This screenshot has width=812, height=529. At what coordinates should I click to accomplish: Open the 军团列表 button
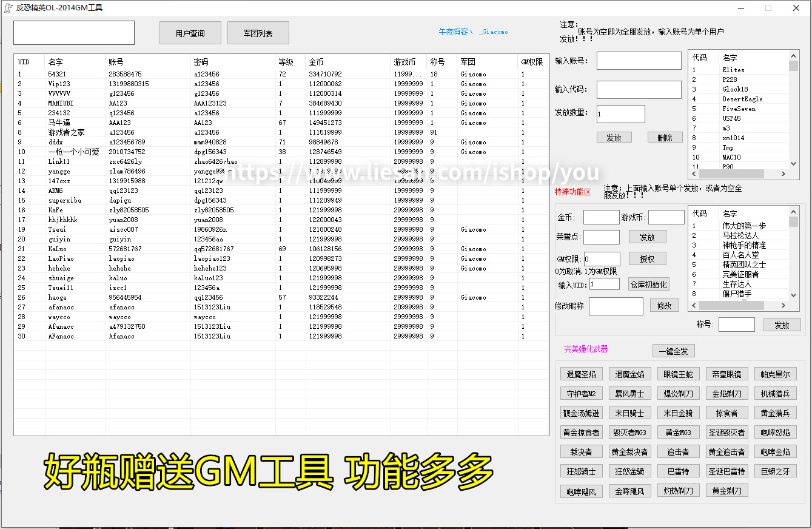click(x=258, y=33)
